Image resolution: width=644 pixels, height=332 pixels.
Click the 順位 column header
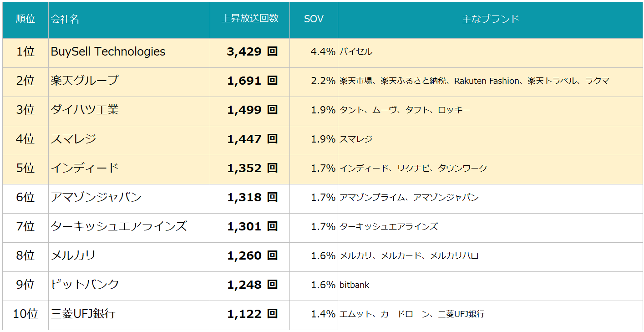click(x=25, y=19)
